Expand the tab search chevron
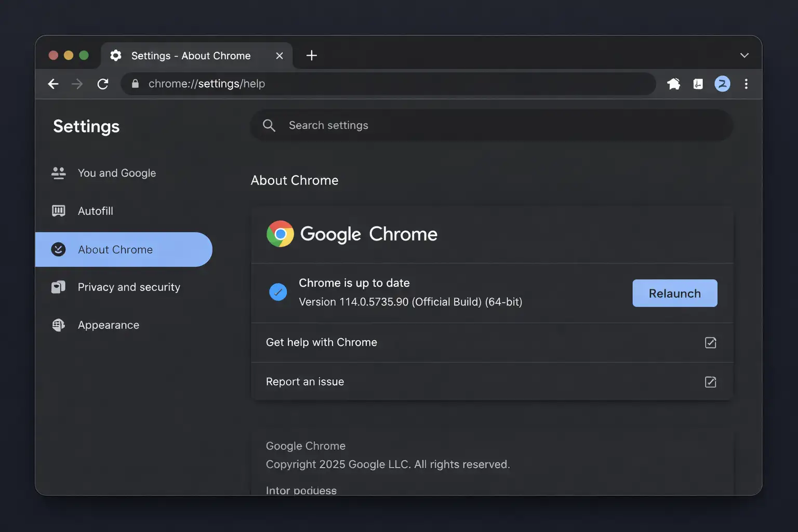 pyautogui.click(x=744, y=56)
